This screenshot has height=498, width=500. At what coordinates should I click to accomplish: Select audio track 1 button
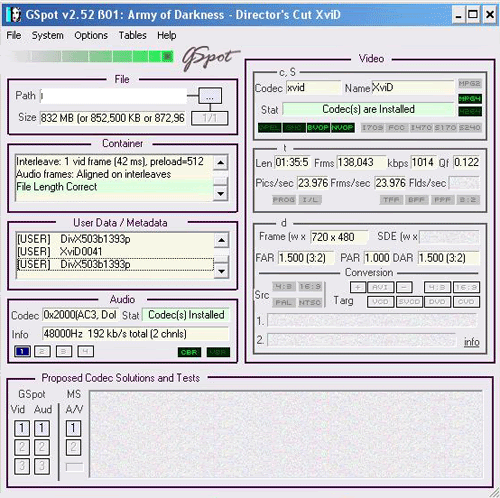point(22,351)
